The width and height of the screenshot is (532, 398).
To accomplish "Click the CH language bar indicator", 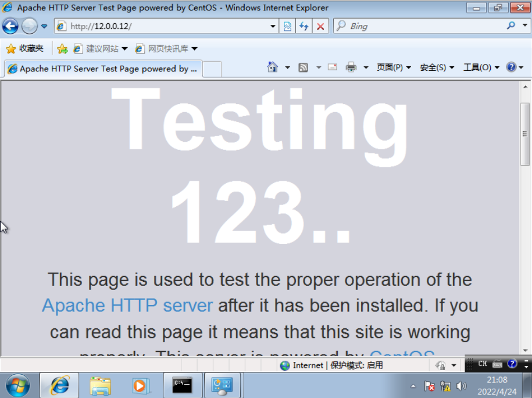I will [483, 364].
